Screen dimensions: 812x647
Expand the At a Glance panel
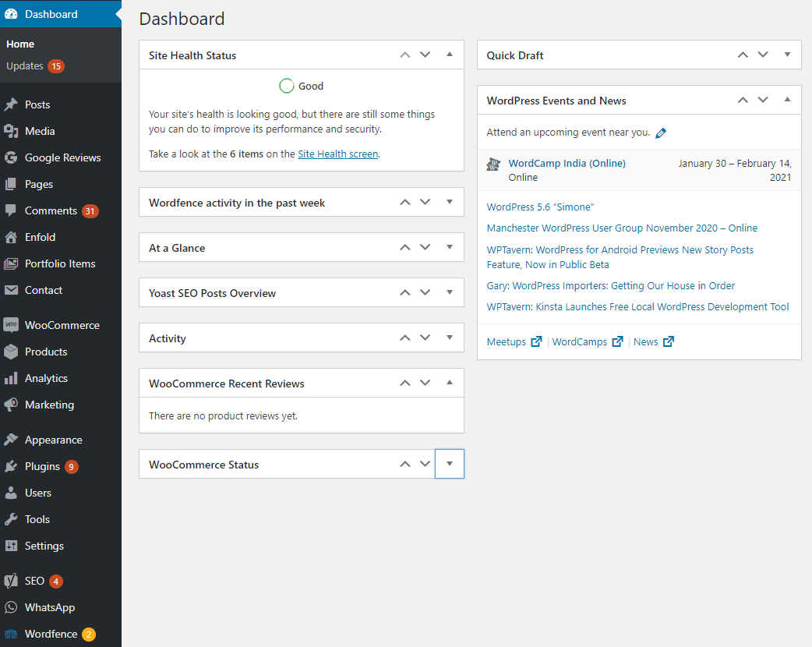click(450, 247)
